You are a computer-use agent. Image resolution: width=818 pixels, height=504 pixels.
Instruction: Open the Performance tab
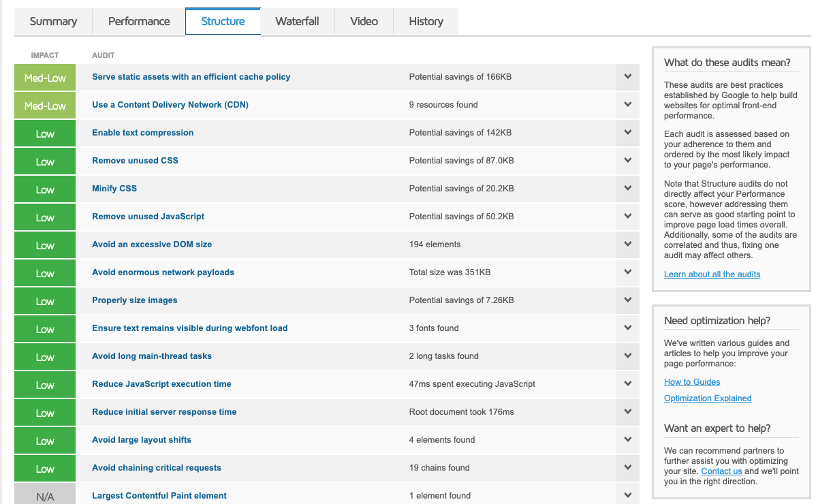[139, 21]
